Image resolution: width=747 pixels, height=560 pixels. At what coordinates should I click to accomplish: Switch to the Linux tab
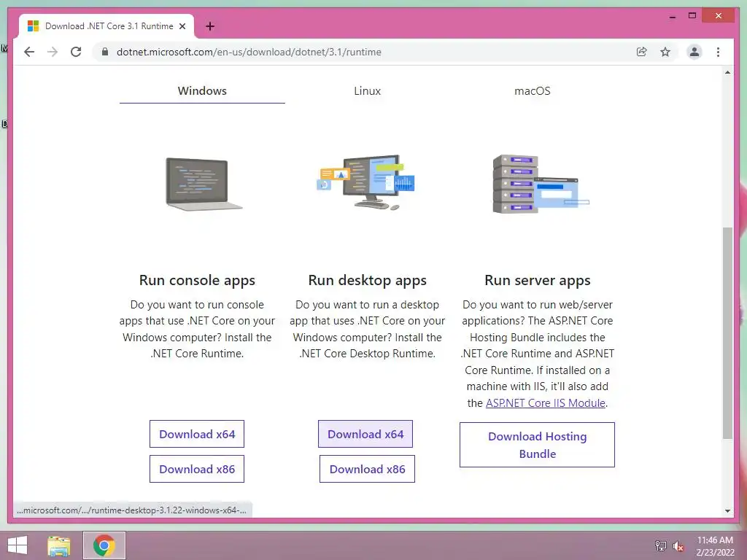click(x=368, y=91)
